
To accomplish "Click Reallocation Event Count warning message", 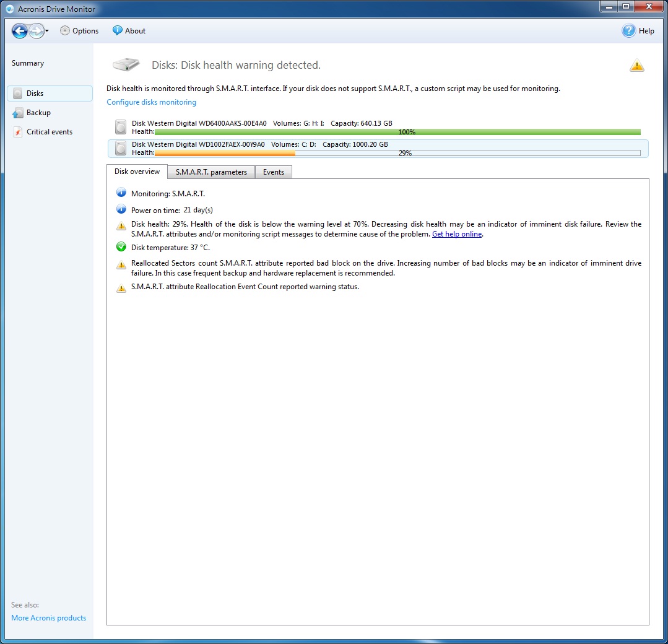I will pos(245,287).
